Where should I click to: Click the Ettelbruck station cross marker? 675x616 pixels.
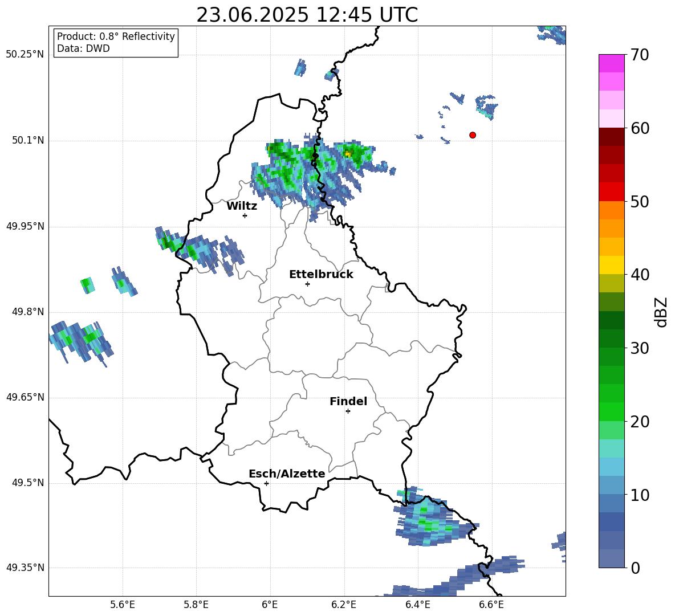click(307, 284)
